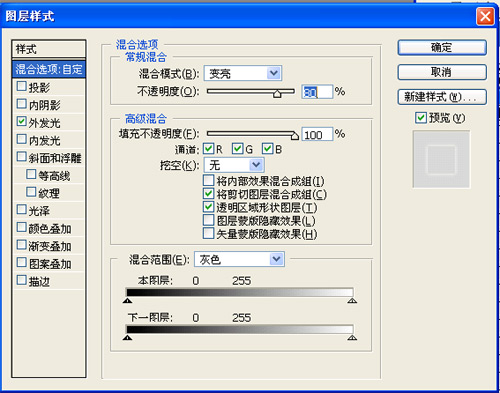The image size is (500, 393).
Task: Click the 不透明度 opacity slider handle
Action: pyautogui.click(x=277, y=94)
